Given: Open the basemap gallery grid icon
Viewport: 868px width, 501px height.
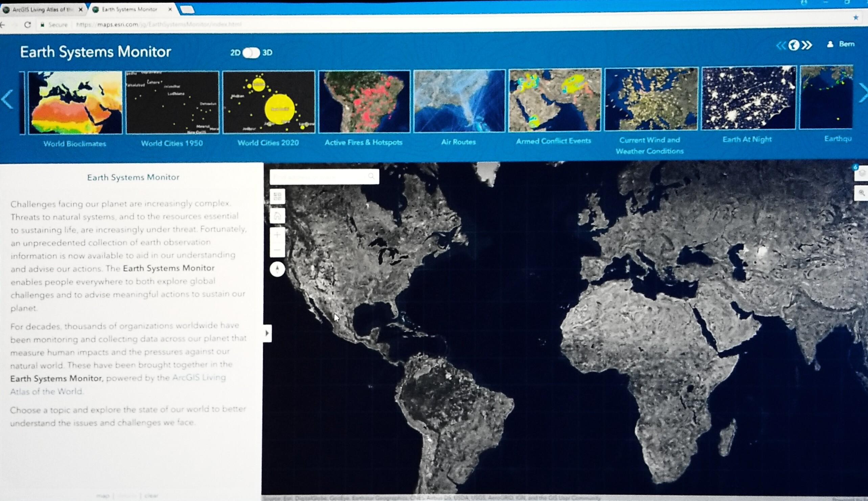Looking at the screenshot, I should (277, 196).
